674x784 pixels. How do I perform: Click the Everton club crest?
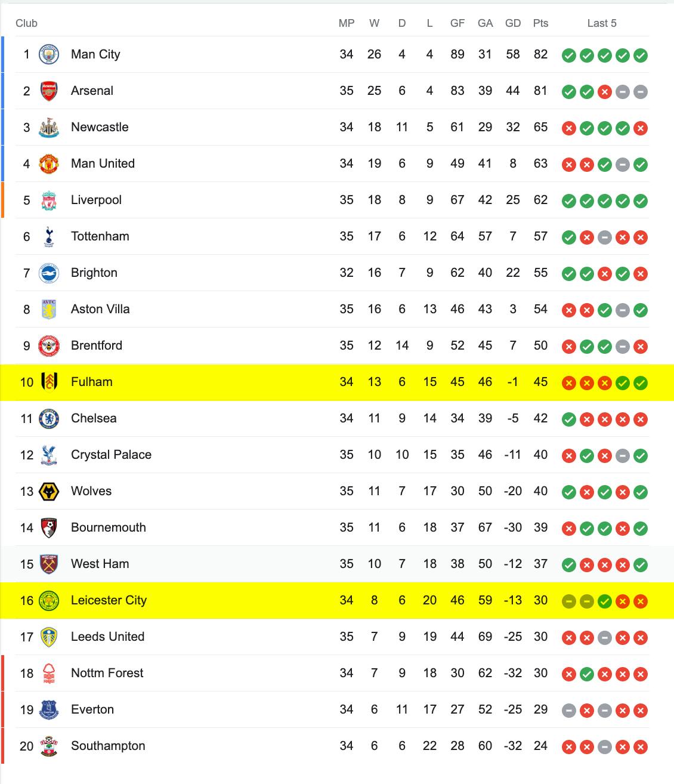coord(49,710)
